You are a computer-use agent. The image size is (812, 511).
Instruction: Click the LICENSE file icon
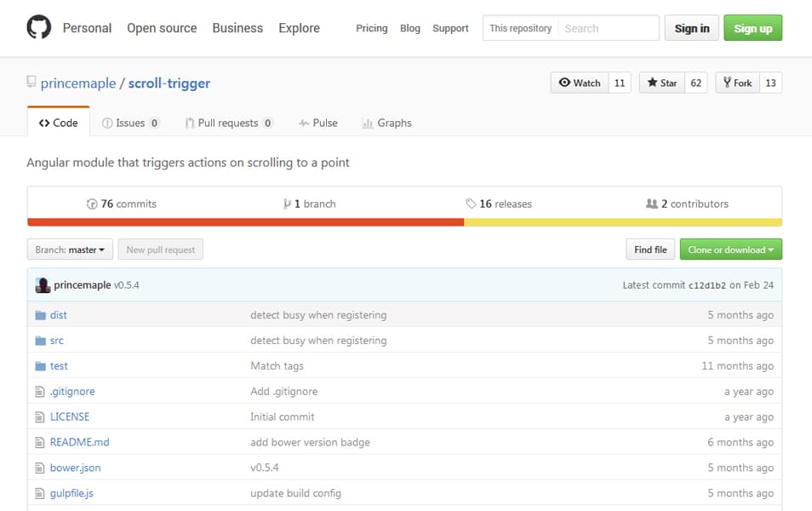(x=40, y=416)
